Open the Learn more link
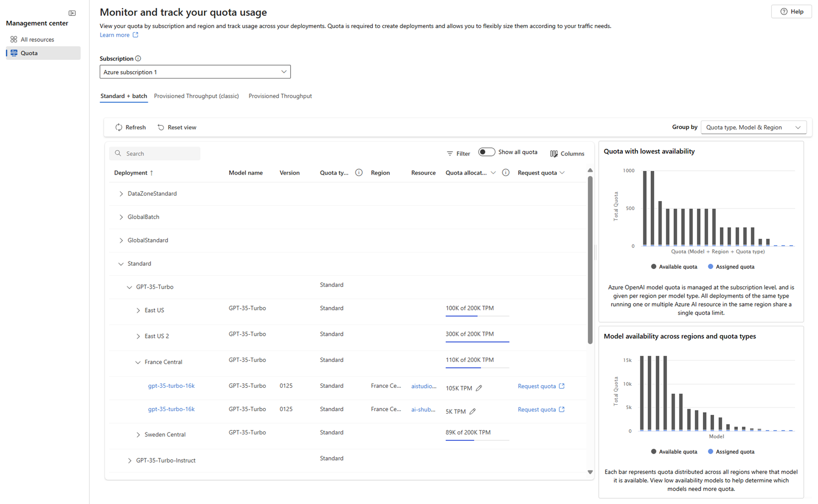Image resolution: width=818 pixels, height=504 pixels. click(115, 34)
